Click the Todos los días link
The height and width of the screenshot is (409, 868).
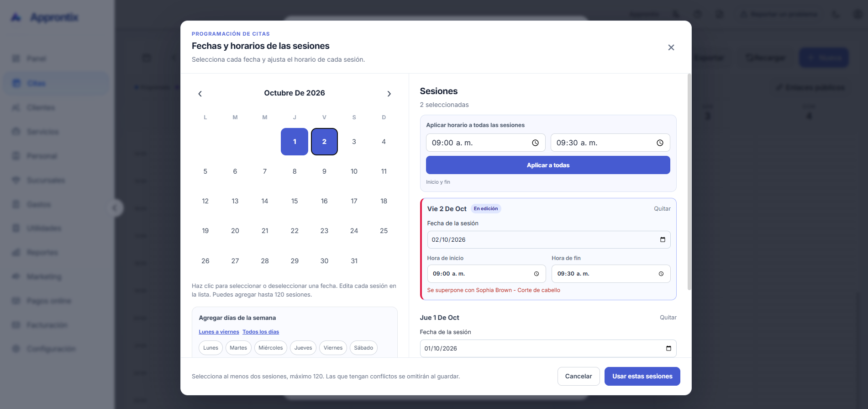(x=261, y=332)
